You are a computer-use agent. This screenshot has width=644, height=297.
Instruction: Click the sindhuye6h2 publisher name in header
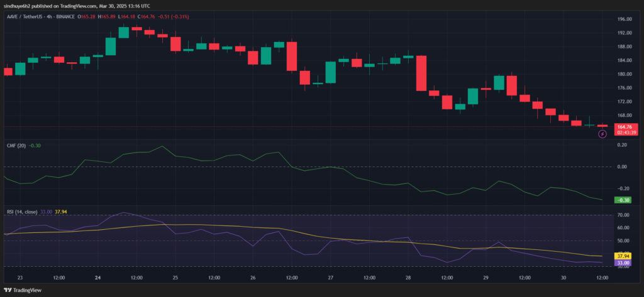tap(19, 6)
